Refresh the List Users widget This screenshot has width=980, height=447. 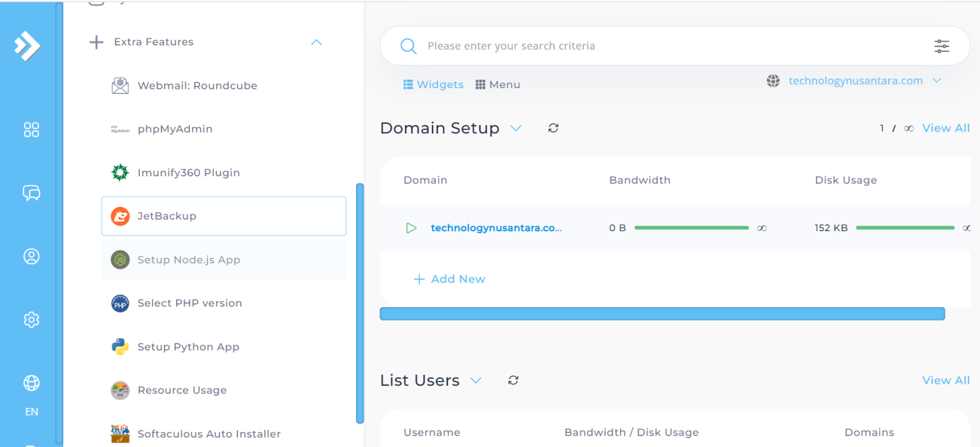pyautogui.click(x=513, y=381)
